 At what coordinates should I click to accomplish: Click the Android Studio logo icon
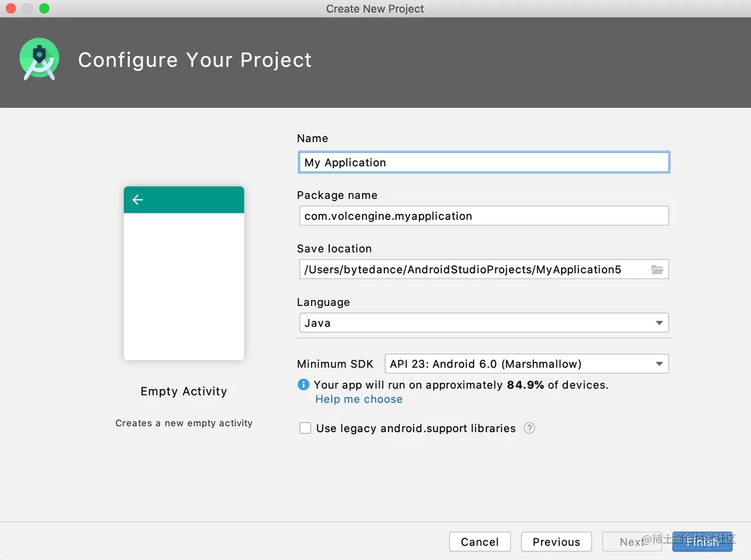pos(39,59)
